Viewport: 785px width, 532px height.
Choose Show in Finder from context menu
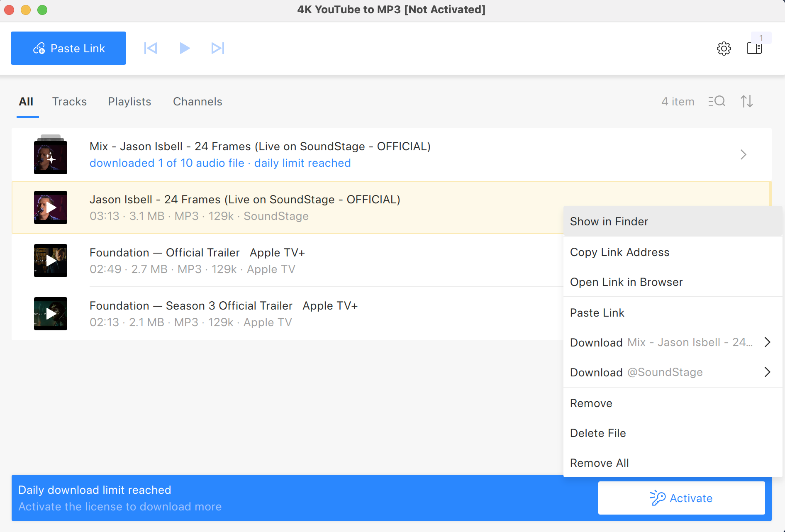point(609,222)
